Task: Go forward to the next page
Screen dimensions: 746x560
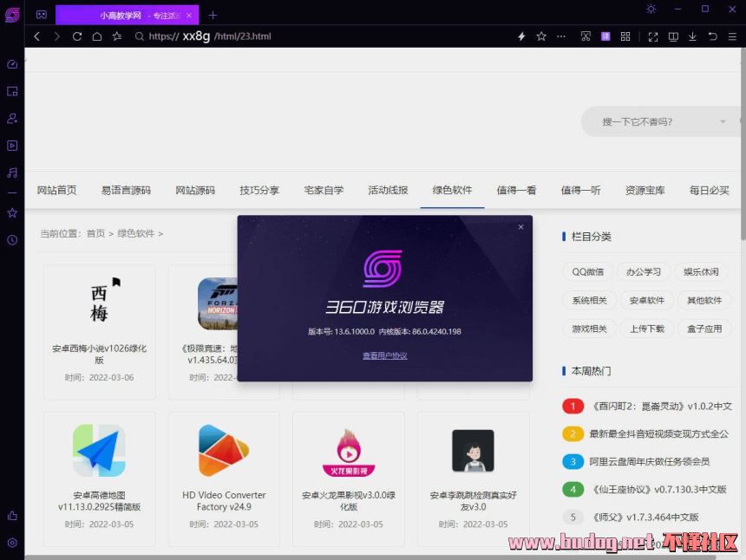Action: click(57, 36)
